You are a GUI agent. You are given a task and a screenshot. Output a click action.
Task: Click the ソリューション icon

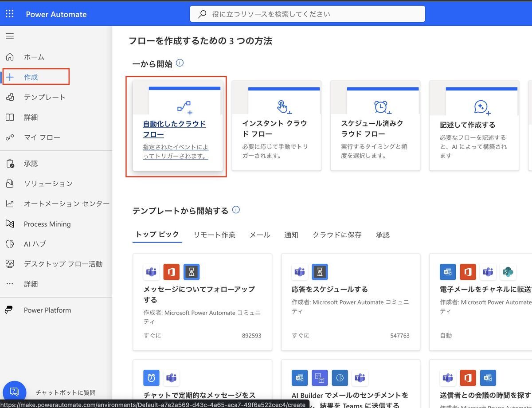pos(10,184)
